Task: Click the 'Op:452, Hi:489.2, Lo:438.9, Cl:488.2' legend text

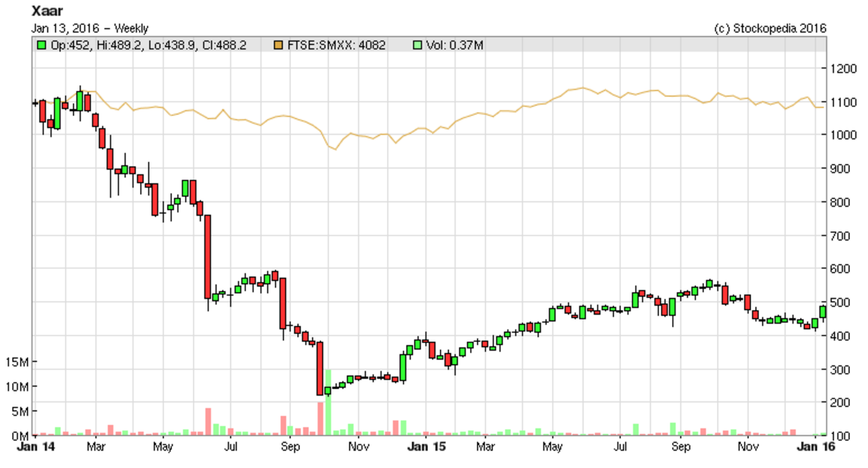Action: click(148, 45)
